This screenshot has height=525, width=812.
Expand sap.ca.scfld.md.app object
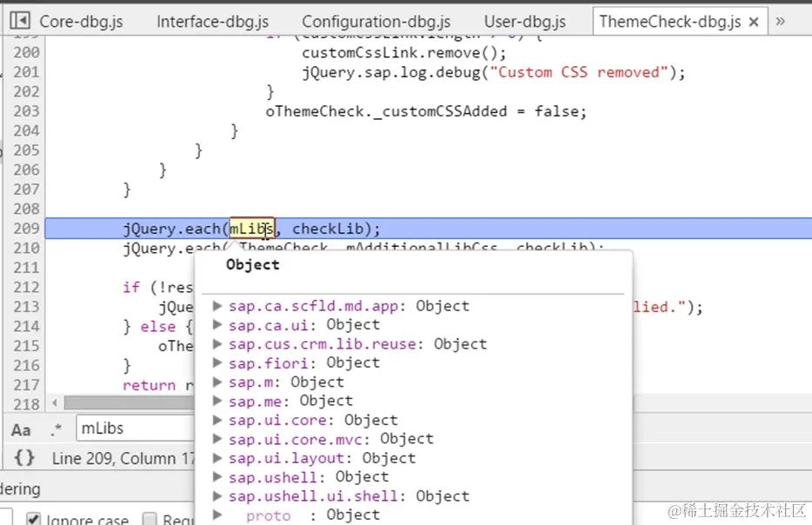[217, 305]
